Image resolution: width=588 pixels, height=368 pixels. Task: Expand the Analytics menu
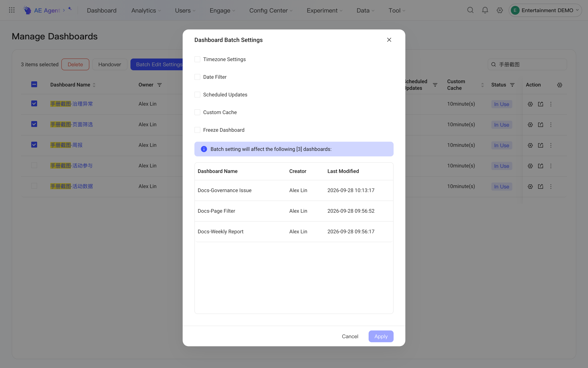(x=146, y=10)
